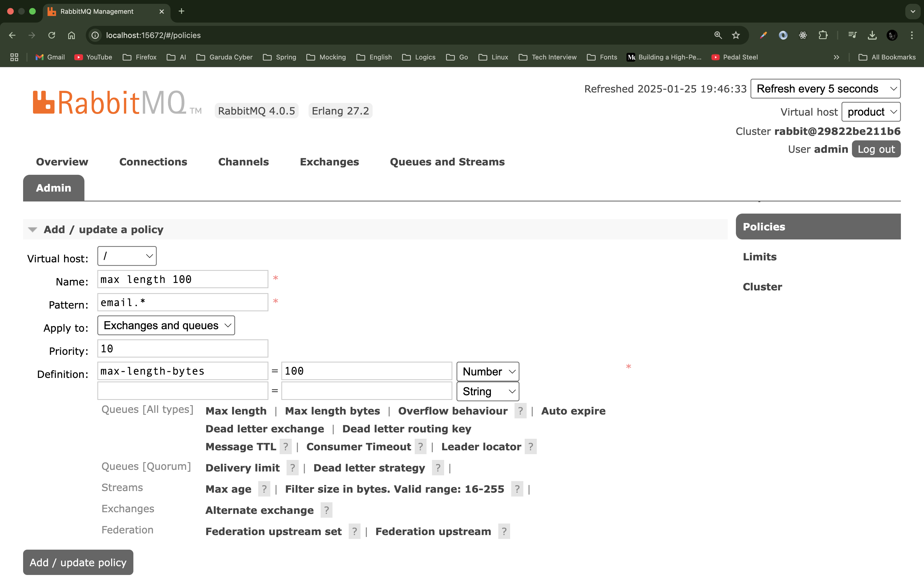Open Cluster in the admin sidebar
The image size is (924, 578).
(763, 287)
